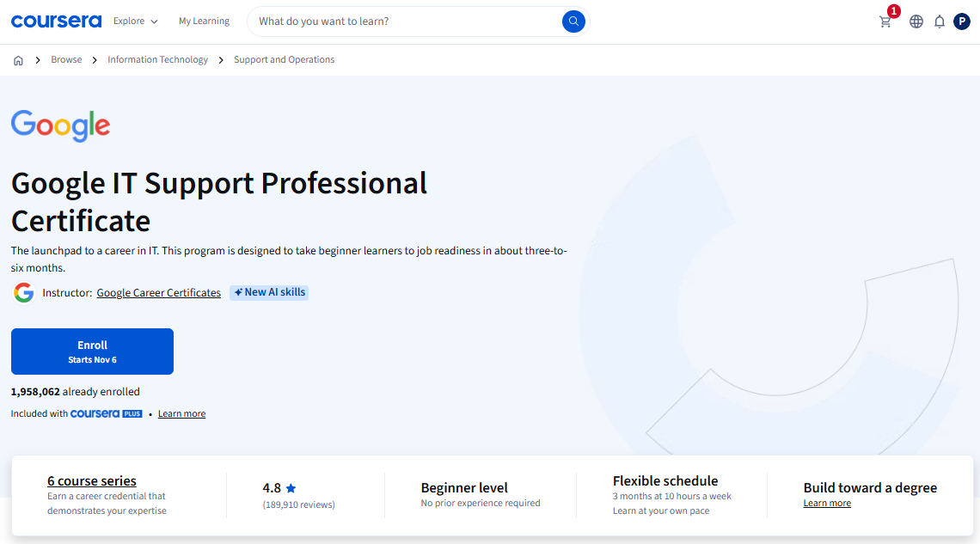Open the shopping cart
The width and height of the screenshot is (980, 544).
[885, 21]
